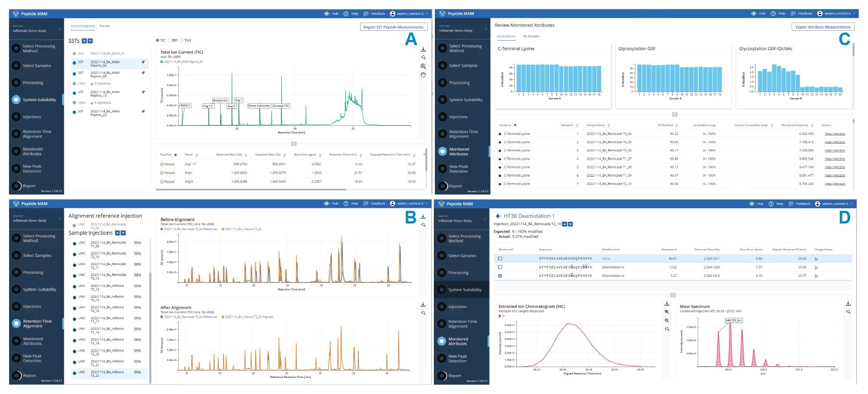Click the vertical scrollbar of panel B sample list
Image resolution: width=868 pixels, height=394 pixels.
pos(150,328)
